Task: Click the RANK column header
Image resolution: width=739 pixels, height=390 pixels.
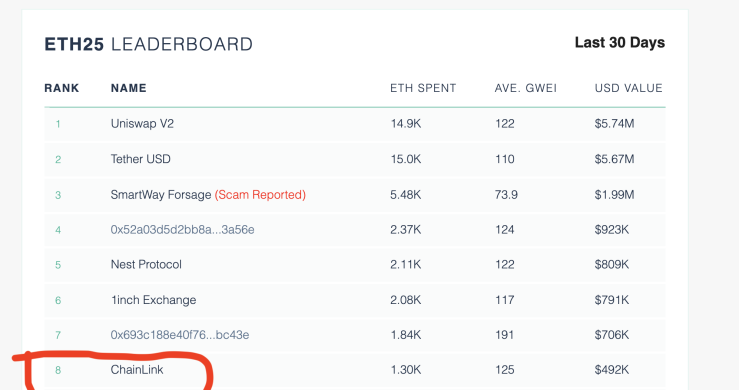Action: point(62,88)
